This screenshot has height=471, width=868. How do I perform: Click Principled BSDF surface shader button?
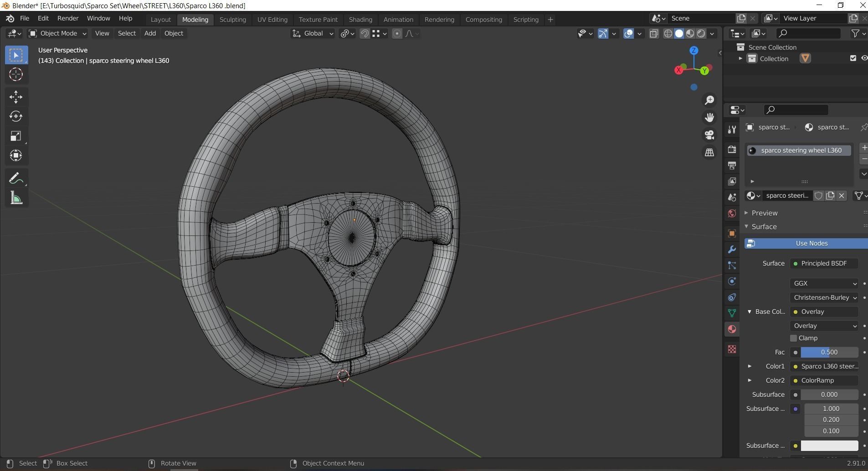pyautogui.click(x=824, y=263)
